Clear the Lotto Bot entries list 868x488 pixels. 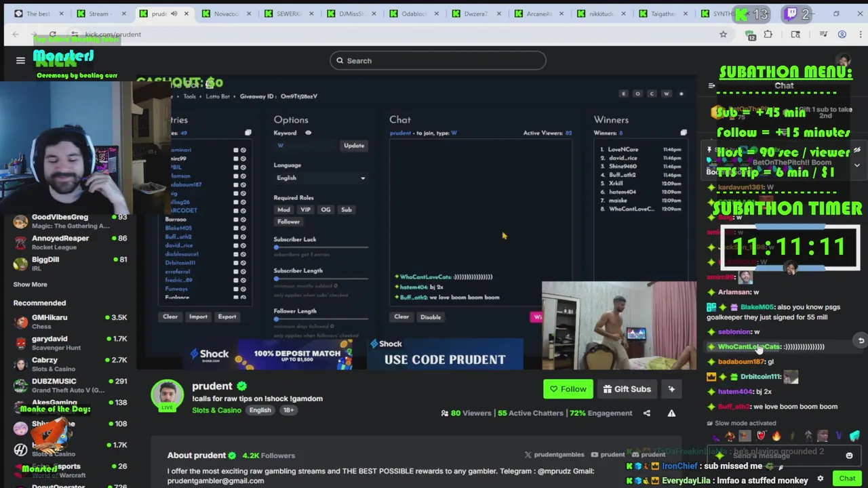170,317
